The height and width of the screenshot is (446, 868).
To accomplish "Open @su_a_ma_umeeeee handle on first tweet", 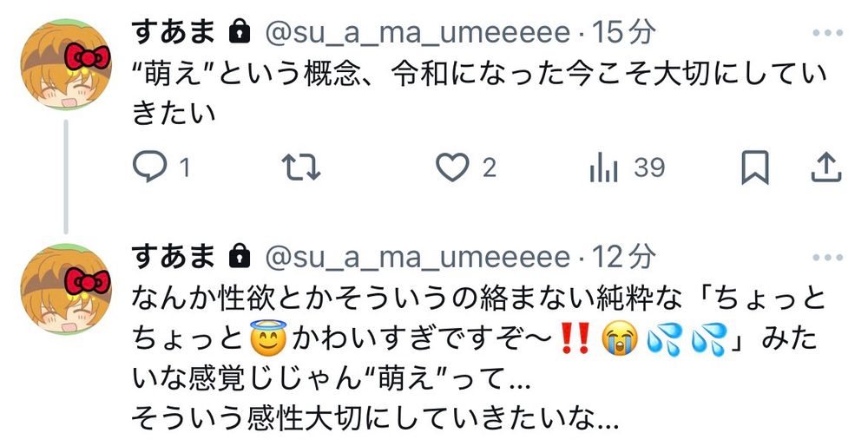I will 418,33.
